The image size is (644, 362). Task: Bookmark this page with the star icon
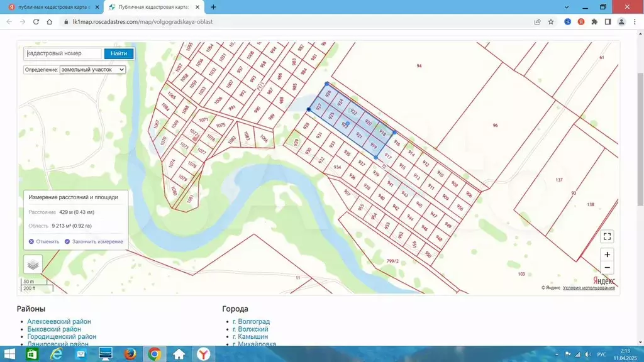pos(551,22)
